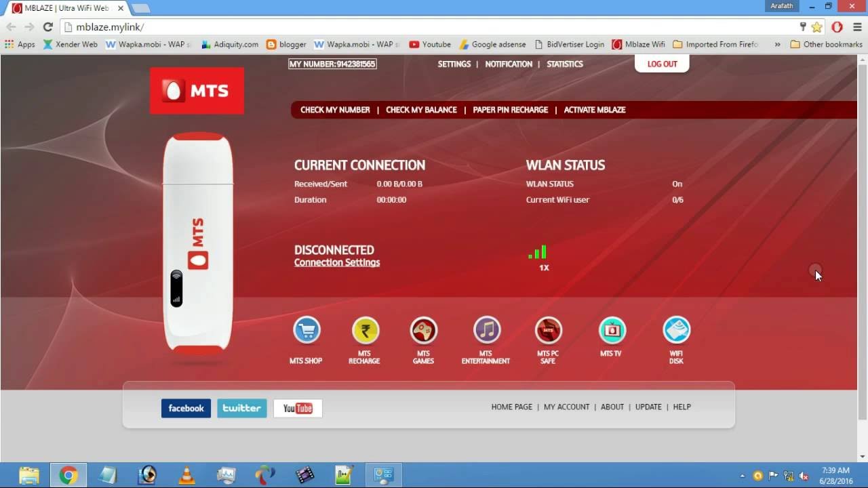Open the ABOUT footer link
Viewport: 868px width, 488px height.
pos(612,407)
